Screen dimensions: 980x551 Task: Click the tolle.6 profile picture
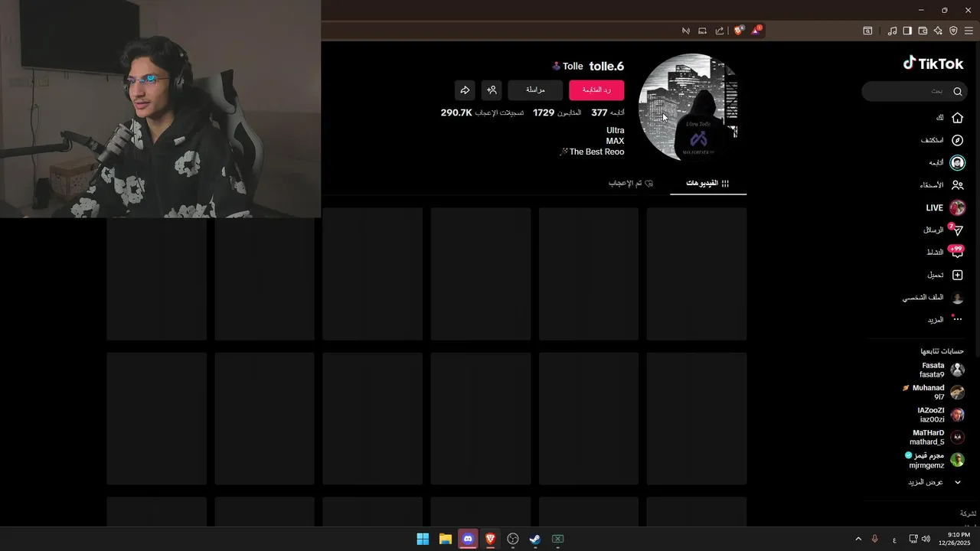[691, 107]
